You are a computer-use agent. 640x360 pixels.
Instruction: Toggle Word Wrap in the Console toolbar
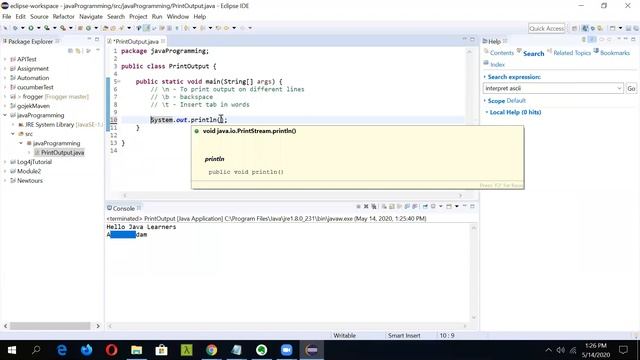[399, 207]
